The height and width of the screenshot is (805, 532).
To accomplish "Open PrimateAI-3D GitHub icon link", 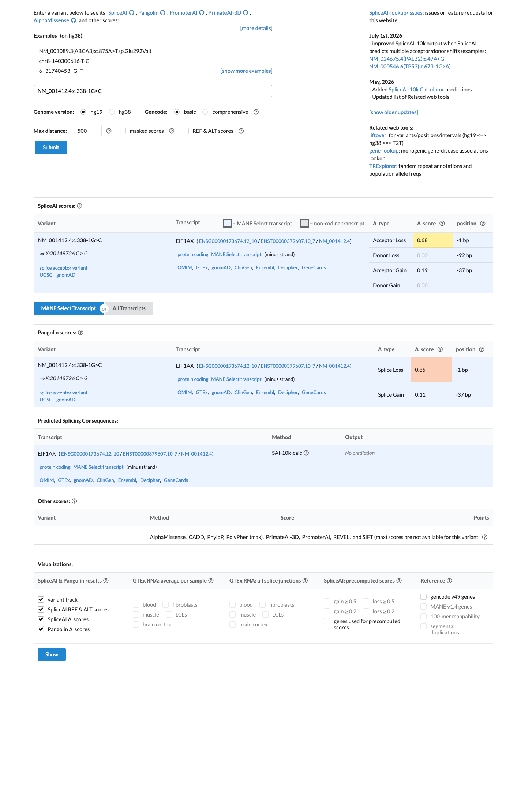I will [246, 13].
